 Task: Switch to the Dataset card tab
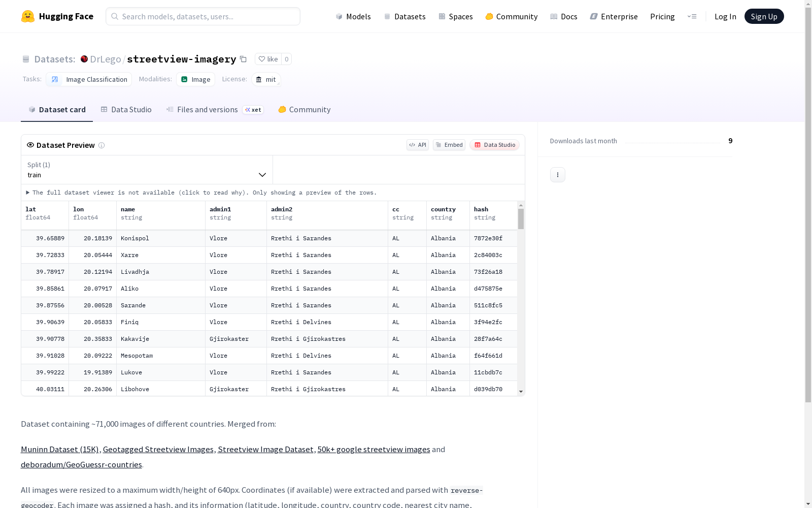coord(57,110)
